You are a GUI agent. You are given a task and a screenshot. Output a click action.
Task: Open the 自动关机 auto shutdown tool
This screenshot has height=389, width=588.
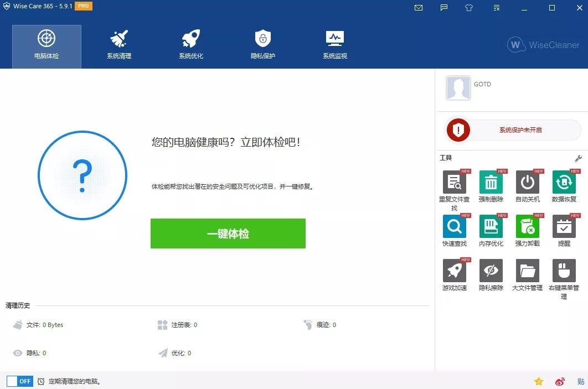[x=527, y=183]
